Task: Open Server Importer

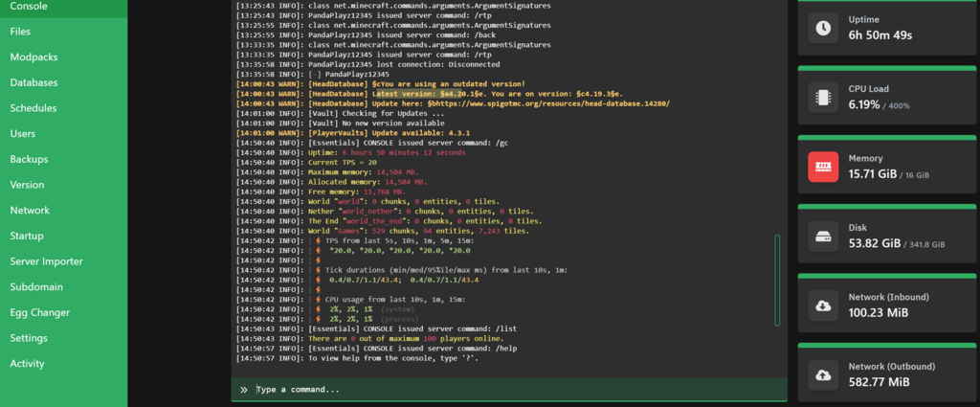Action: (x=47, y=261)
